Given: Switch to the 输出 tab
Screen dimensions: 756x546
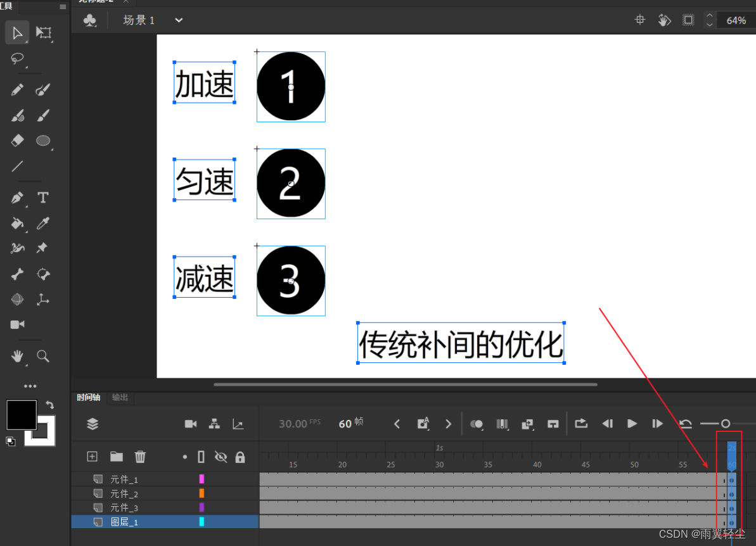Looking at the screenshot, I should point(120,397).
